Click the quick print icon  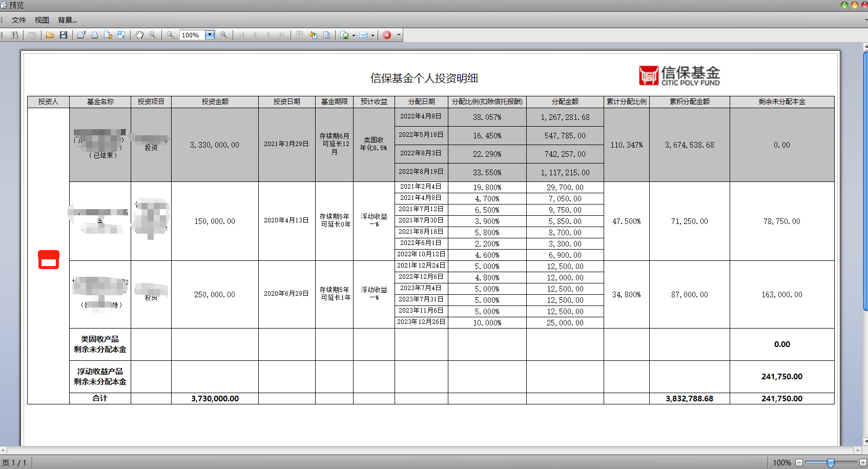click(x=95, y=35)
